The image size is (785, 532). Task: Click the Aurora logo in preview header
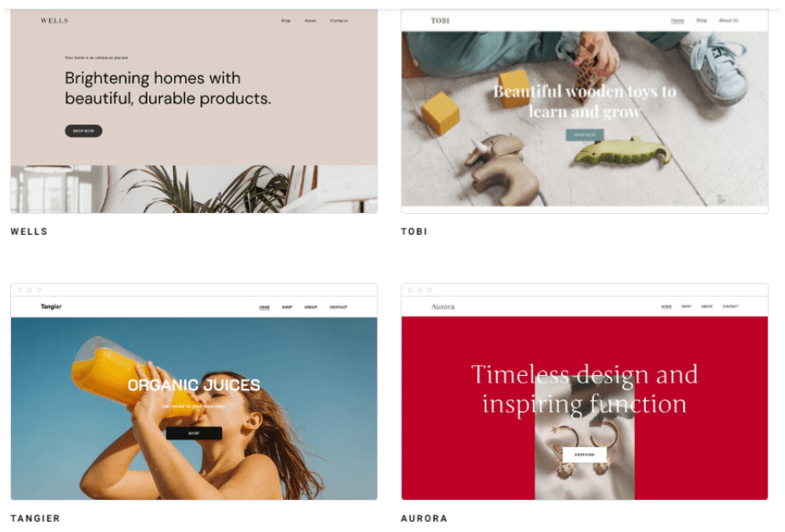pyautogui.click(x=443, y=306)
